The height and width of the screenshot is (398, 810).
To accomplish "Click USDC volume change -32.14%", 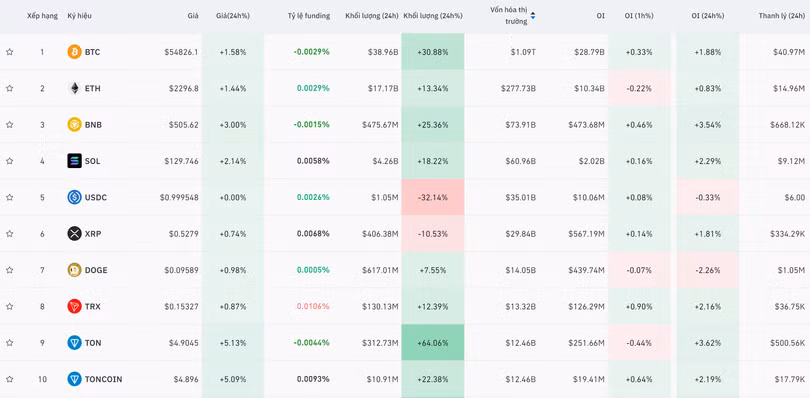I will click(x=433, y=197).
